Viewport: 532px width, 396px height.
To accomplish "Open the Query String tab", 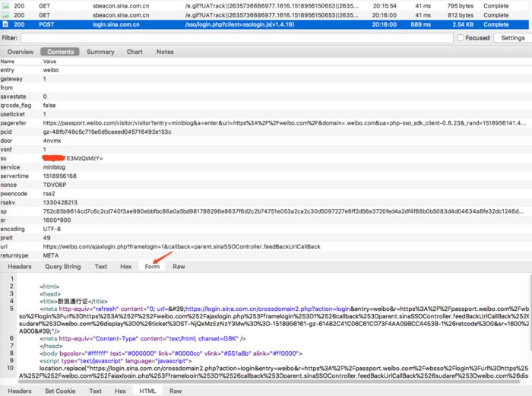I will click(x=63, y=267).
